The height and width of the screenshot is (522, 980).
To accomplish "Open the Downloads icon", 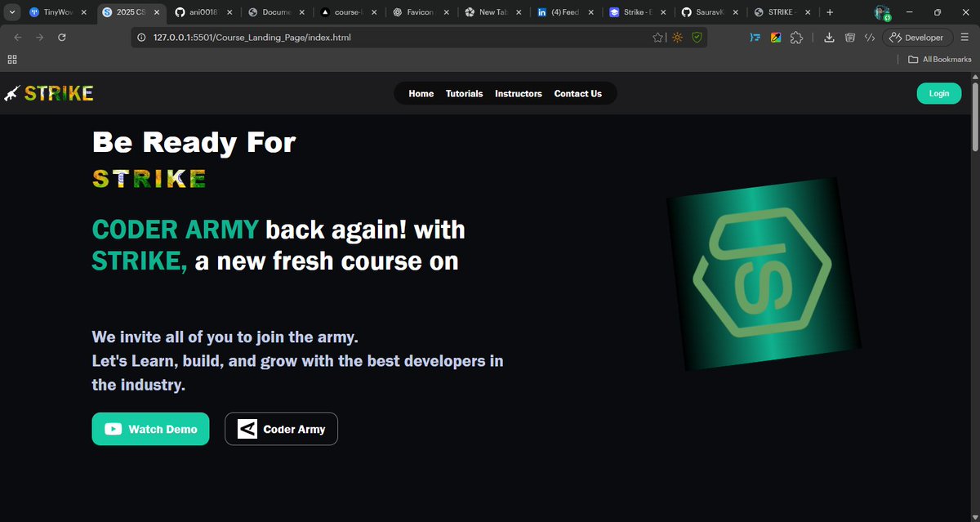I will pos(829,38).
